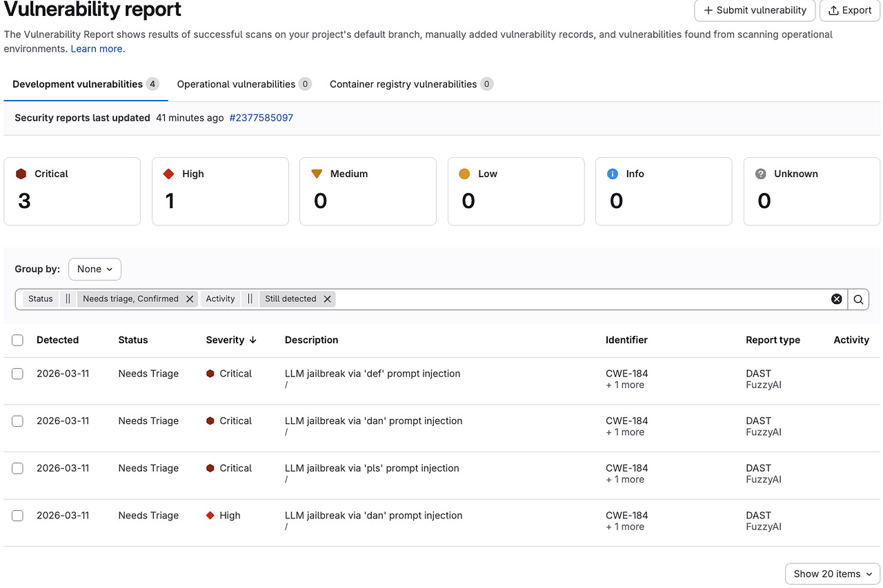Click the Critical count '3' in summary card
Viewport: 883px width, 588px height.
[x=24, y=201]
